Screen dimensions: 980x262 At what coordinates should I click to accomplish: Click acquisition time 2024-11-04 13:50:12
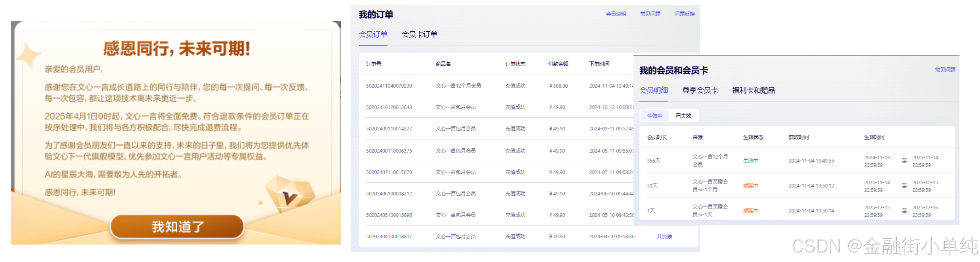tap(811, 186)
